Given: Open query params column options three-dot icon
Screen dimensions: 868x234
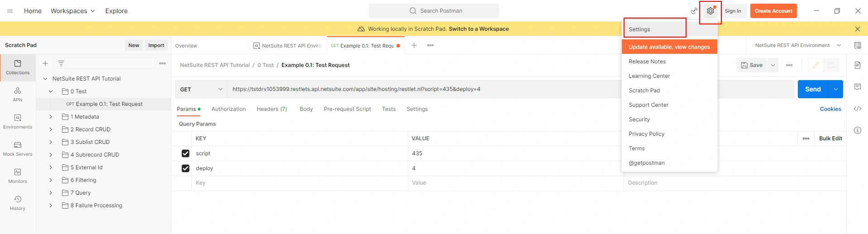Looking at the screenshot, I should [x=806, y=138].
